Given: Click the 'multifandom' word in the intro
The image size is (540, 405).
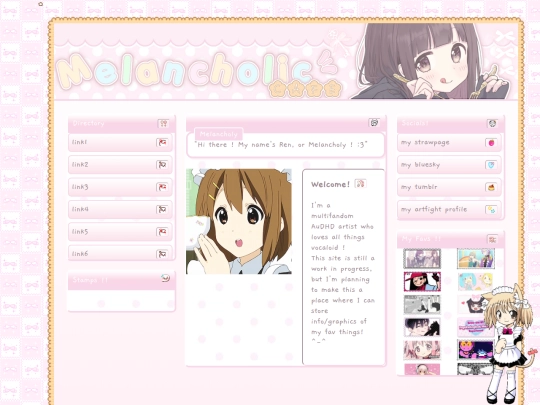Looking at the screenshot, I should click(332, 216).
